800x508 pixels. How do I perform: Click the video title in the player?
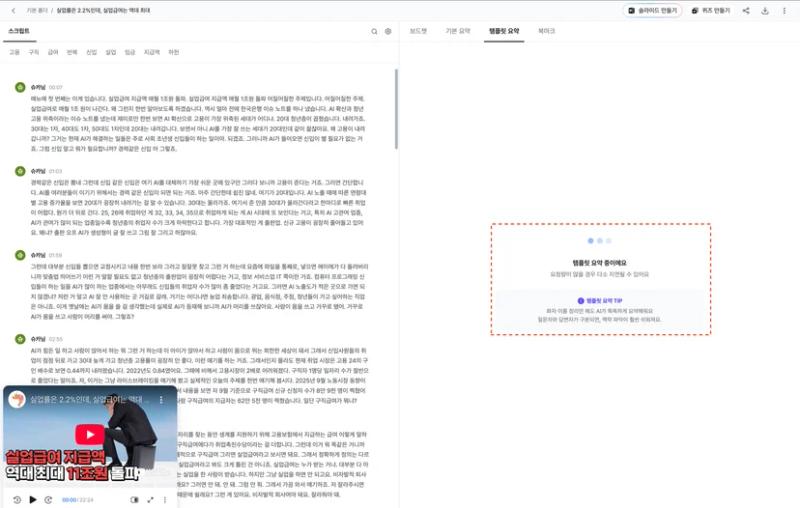click(x=90, y=399)
